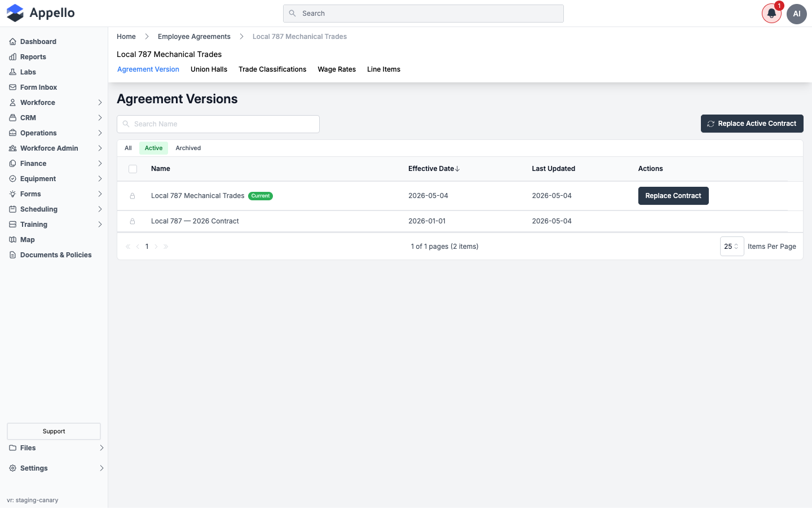812x518 pixels.
Task: Open the Support button
Action: pos(54,431)
